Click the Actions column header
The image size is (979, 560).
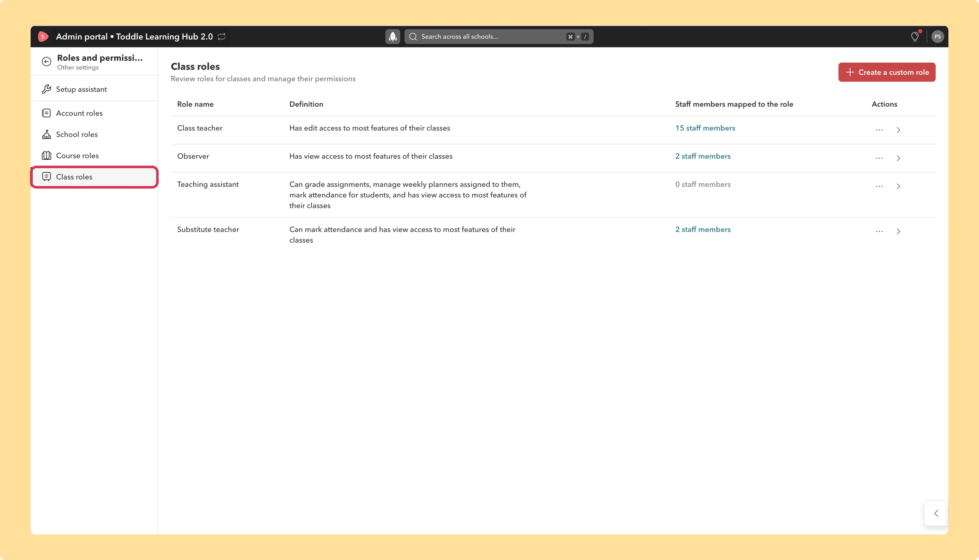[x=884, y=104]
